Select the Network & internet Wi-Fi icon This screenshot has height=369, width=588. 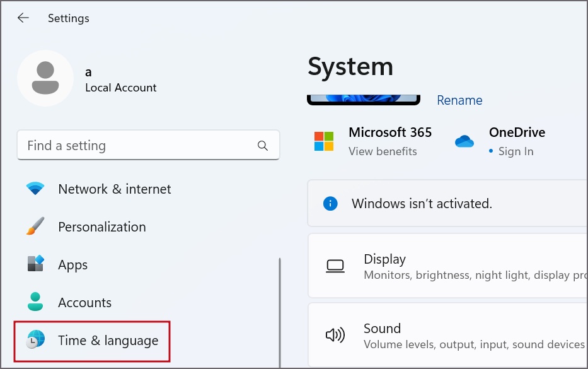point(35,189)
